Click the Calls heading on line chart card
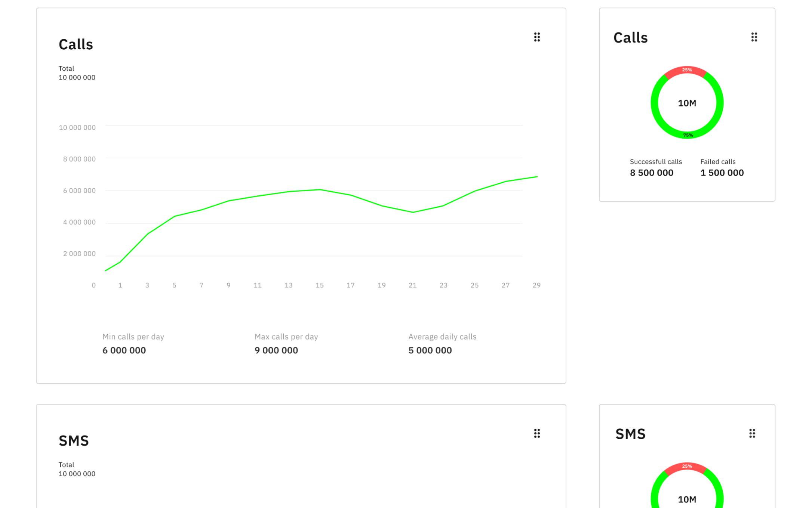This screenshot has width=812, height=508. tap(76, 44)
